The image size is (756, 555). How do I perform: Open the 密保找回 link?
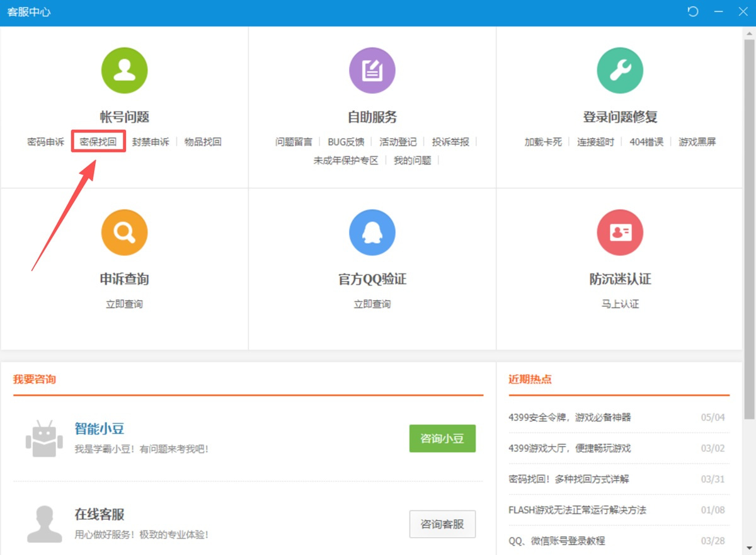tap(98, 142)
